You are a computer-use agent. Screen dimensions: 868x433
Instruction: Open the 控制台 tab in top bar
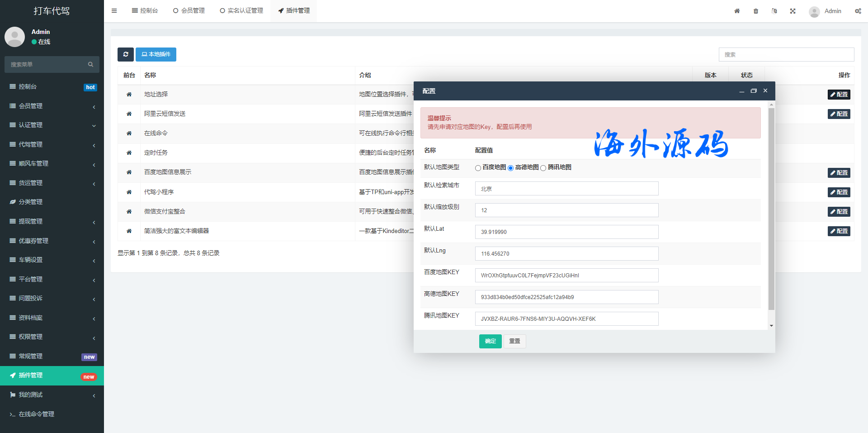click(x=145, y=11)
